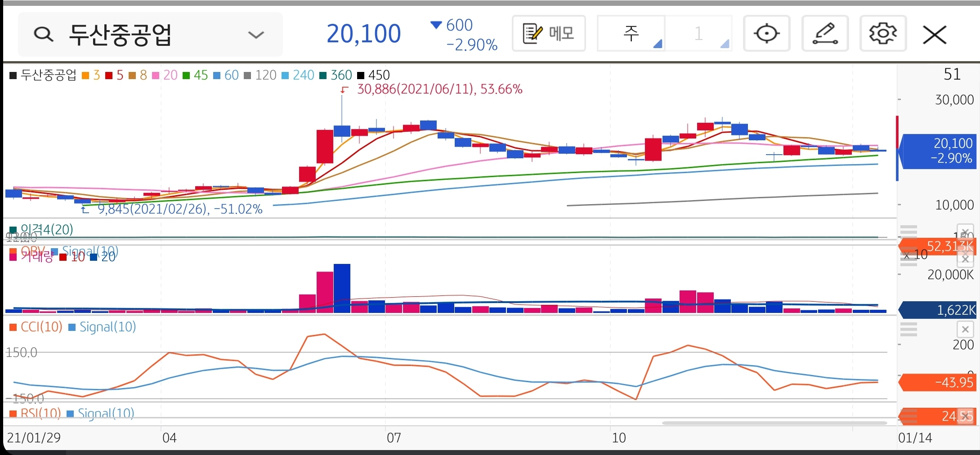This screenshot has height=455, width=980.
Task: Open the 메모 memo button
Action: tap(549, 33)
